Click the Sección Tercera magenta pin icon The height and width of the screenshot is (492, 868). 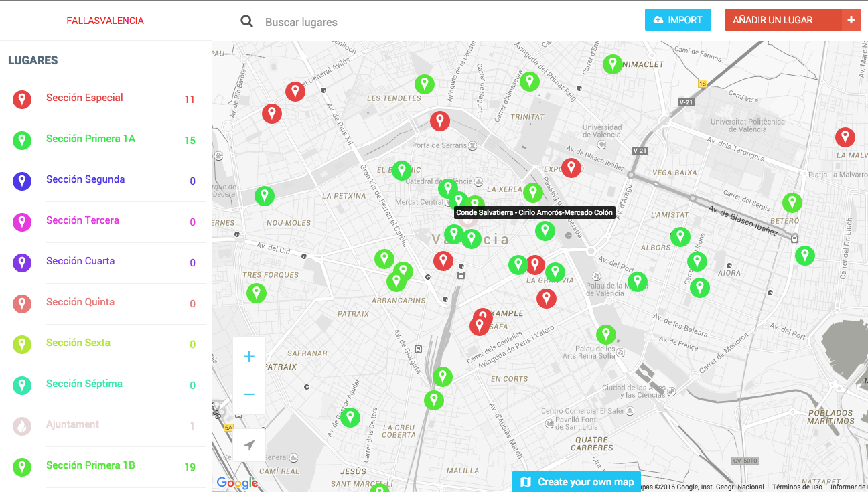pyautogui.click(x=22, y=222)
